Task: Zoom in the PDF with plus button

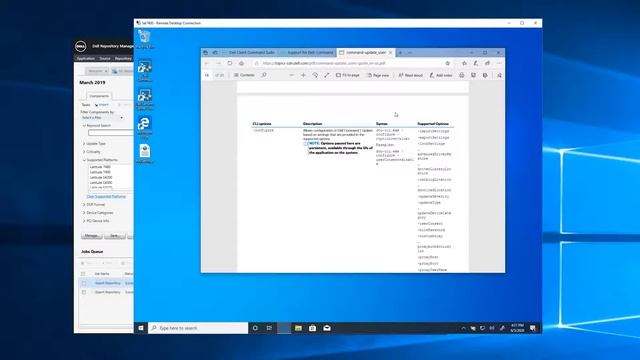Action: (303, 75)
